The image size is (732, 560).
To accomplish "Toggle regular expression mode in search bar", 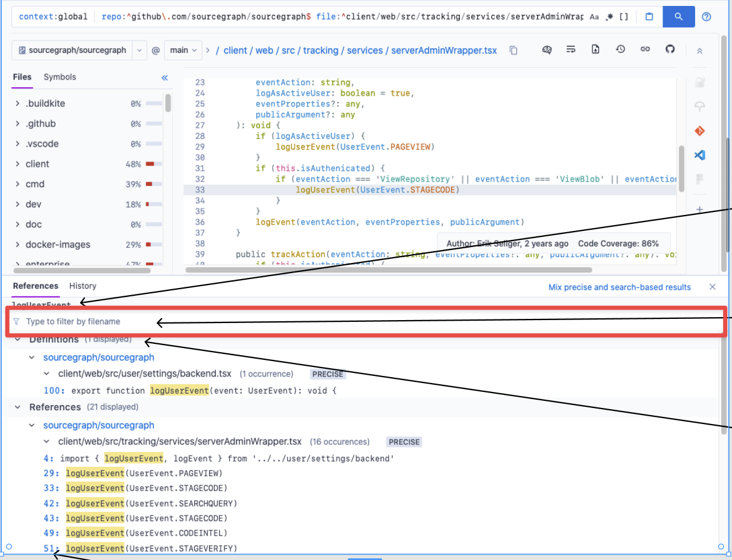I will pos(610,17).
